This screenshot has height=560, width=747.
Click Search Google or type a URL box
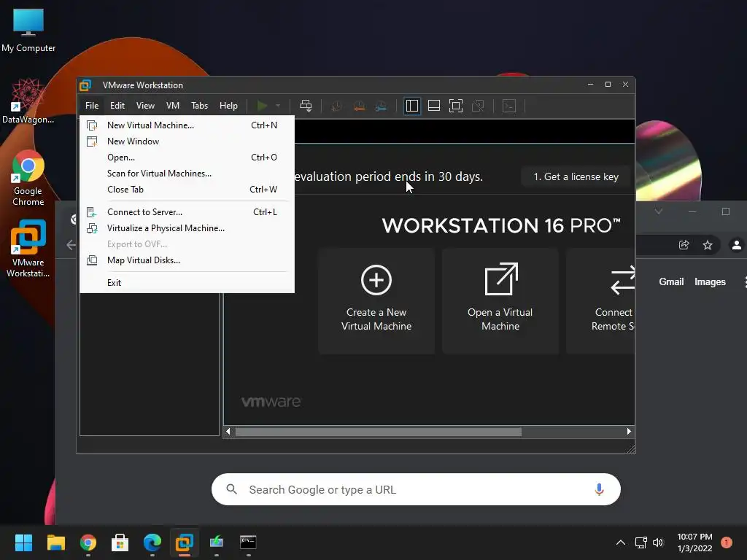coord(416,489)
